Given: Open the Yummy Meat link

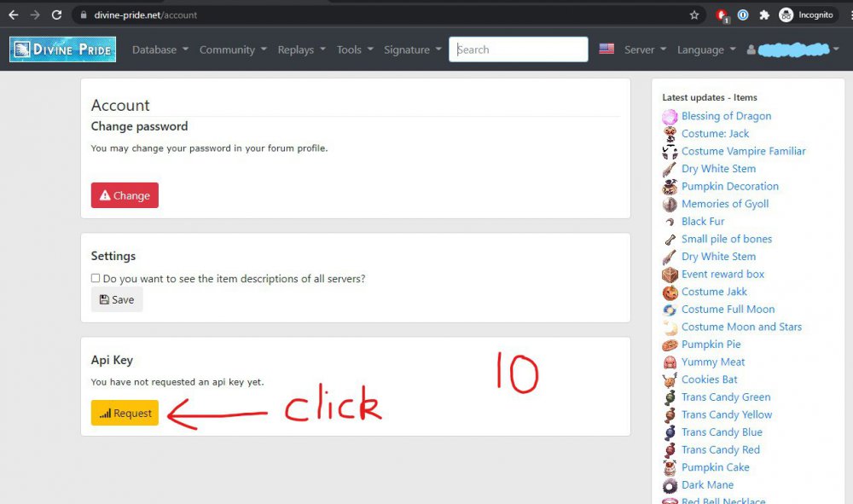Looking at the screenshot, I should (x=713, y=362).
